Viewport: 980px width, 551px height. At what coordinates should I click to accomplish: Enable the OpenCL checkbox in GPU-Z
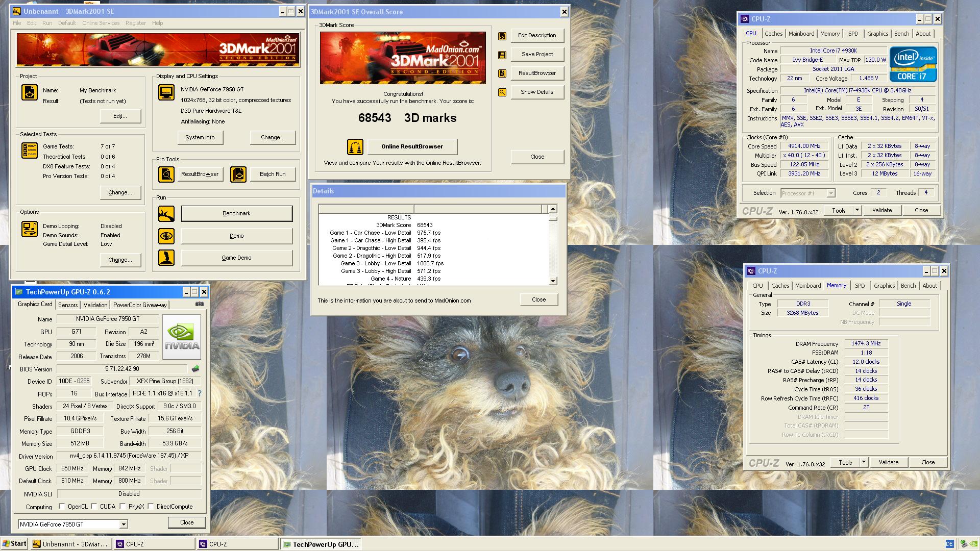(x=62, y=507)
